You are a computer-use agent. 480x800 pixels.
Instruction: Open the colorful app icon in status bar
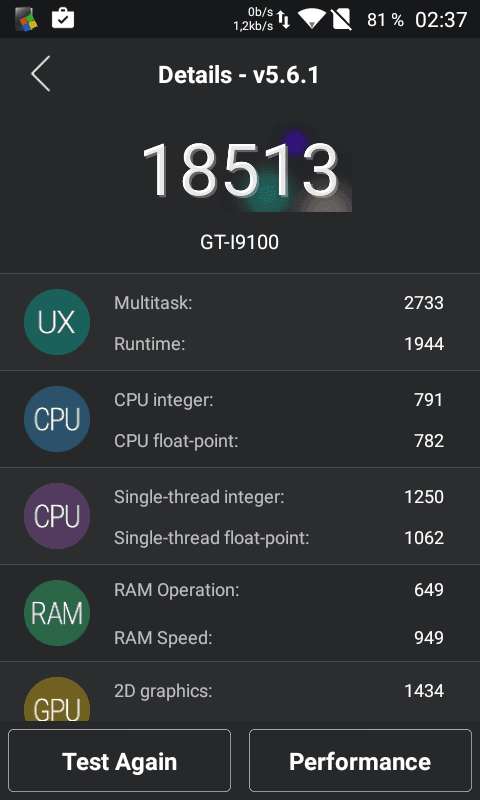tap(25, 20)
